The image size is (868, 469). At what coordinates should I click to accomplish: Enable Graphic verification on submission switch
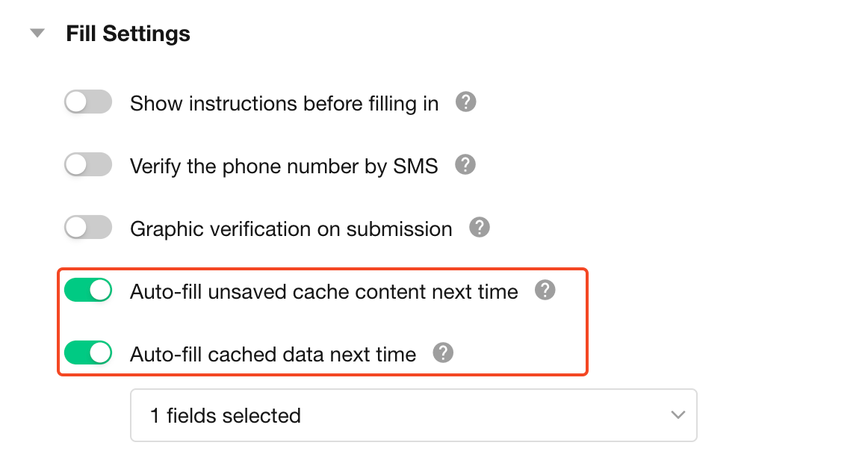point(88,228)
